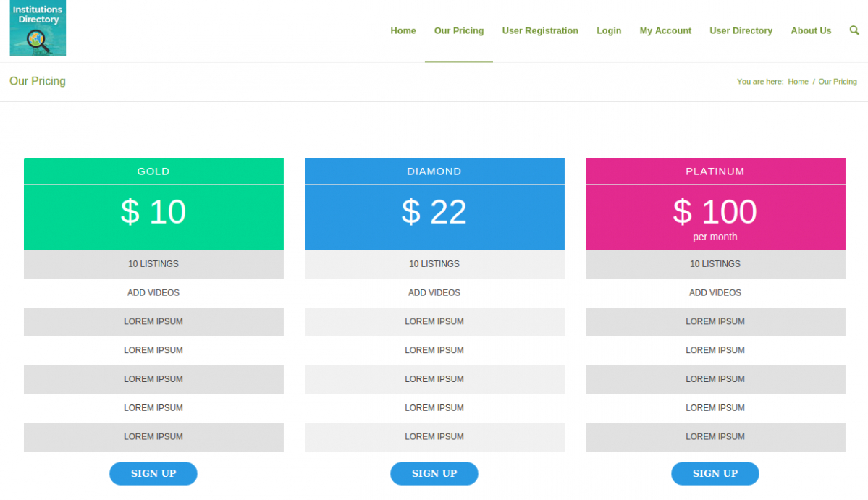Visit the About Us page

pyautogui.click(x=811, y=31)
